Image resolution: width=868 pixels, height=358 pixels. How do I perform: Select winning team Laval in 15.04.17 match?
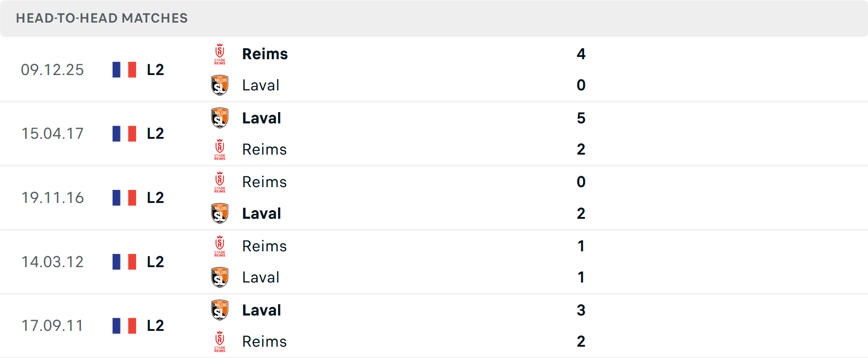[x=261, y=118]
